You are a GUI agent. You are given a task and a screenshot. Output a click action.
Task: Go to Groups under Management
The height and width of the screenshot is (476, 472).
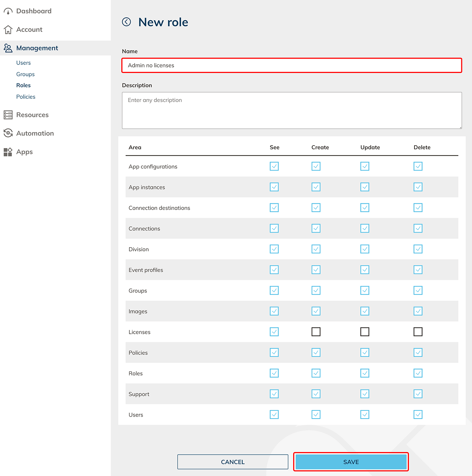click(x=25, y=74)
